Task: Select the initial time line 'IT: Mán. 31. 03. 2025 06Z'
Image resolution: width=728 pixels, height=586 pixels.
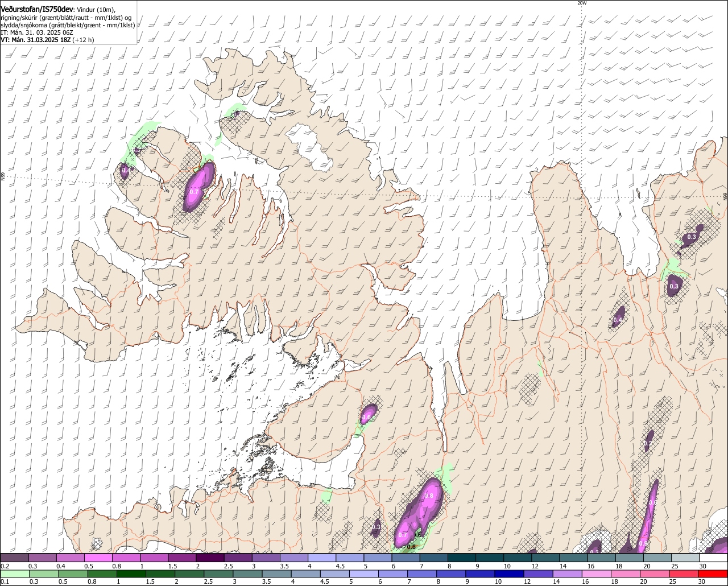Action: 37,32
